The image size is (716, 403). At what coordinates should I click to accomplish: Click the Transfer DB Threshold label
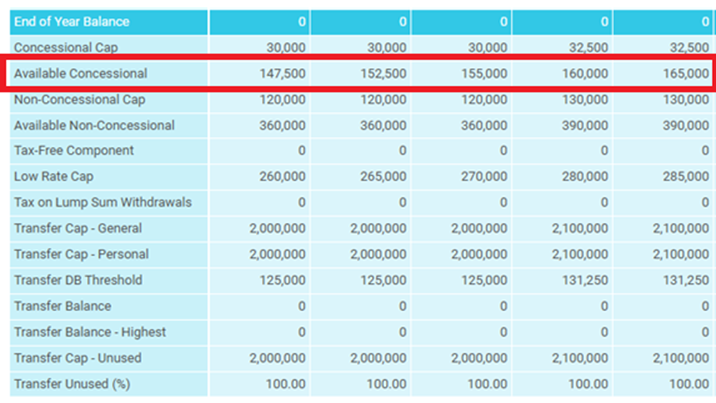(78, 280)
